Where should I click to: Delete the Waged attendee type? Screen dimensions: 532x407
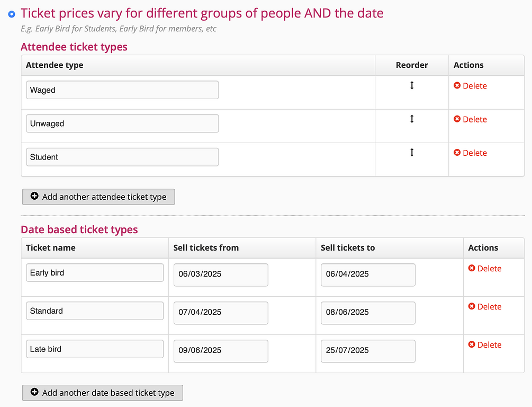470,86
